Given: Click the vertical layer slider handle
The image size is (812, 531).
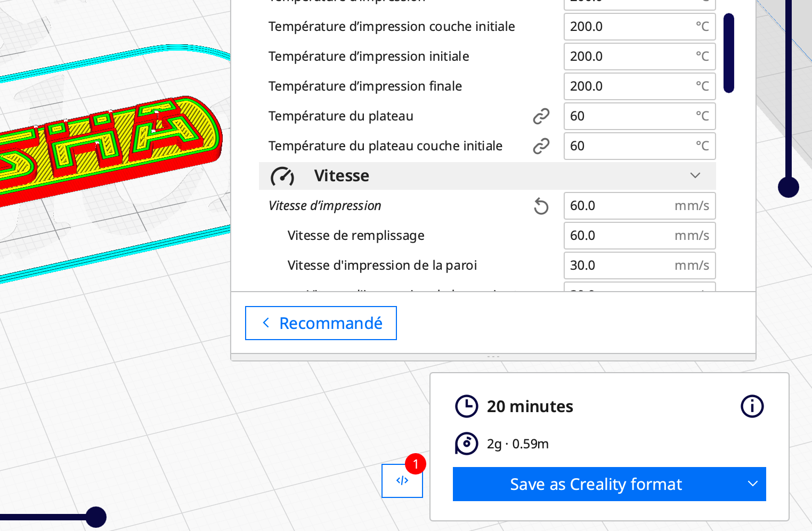Looking at the screenshot, I should [789, 187].
